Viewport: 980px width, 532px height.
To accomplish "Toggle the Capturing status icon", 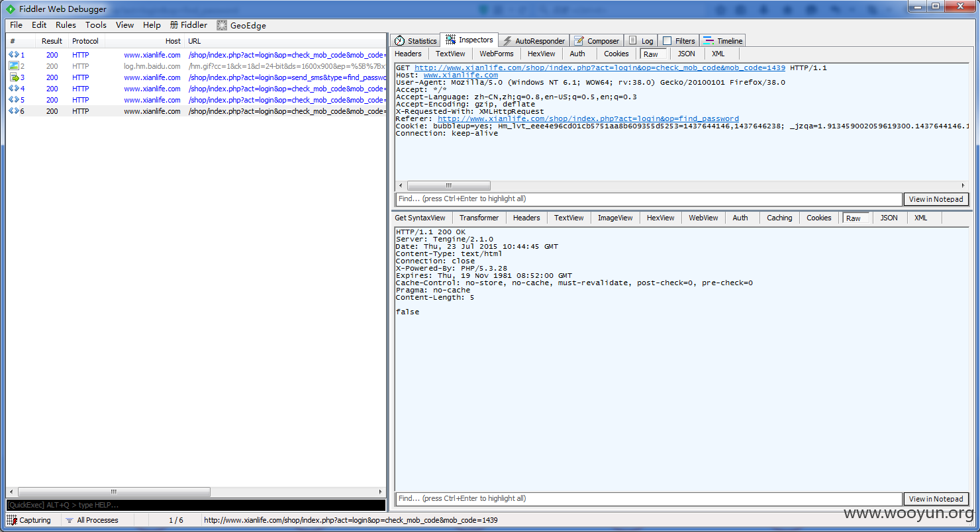I will click(x=12, y=520).
